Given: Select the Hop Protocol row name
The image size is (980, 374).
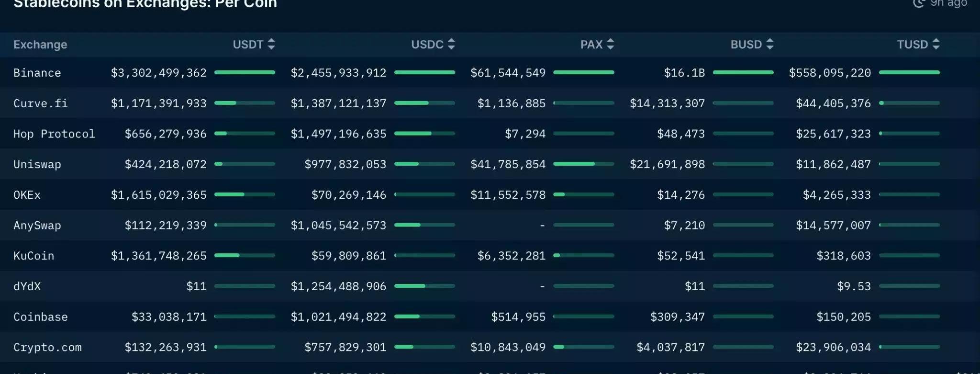Looking at the screenshot, I should [54, 134].
